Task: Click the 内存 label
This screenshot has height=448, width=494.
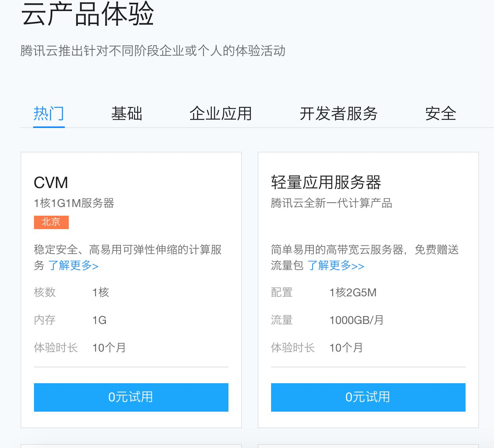Action: 45,320
